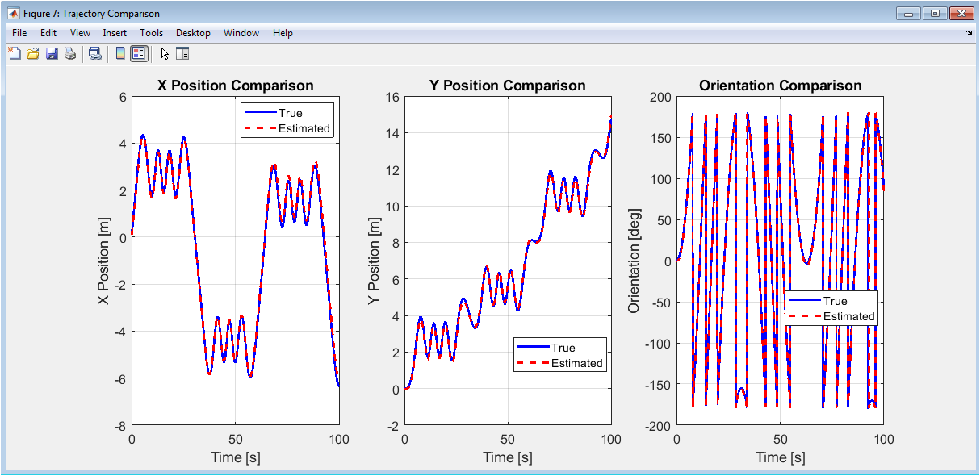This screenshot has height=476, width=980.
Task: Click 'Estimated' in the X Position legend
Action: pos(304,128)
